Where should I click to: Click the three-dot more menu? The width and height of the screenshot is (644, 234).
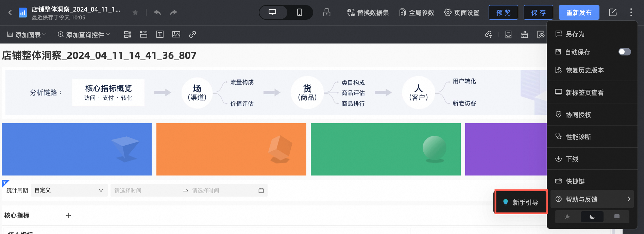(x=631, y=13)
